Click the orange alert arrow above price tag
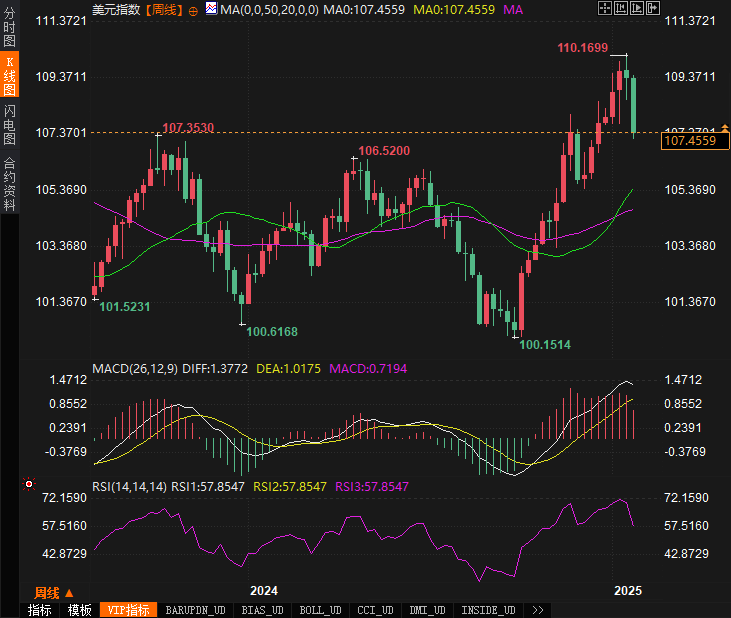The width and height of the screenshot is (731, 618). coord(725,127)
